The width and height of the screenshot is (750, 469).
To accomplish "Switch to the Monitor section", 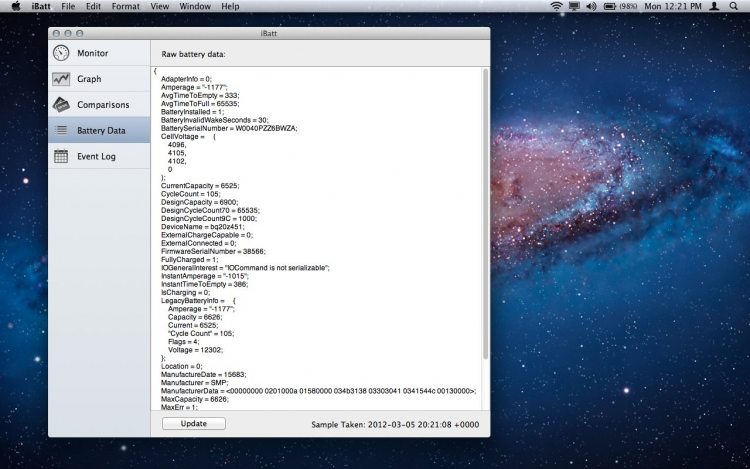I will click(99, 53).
